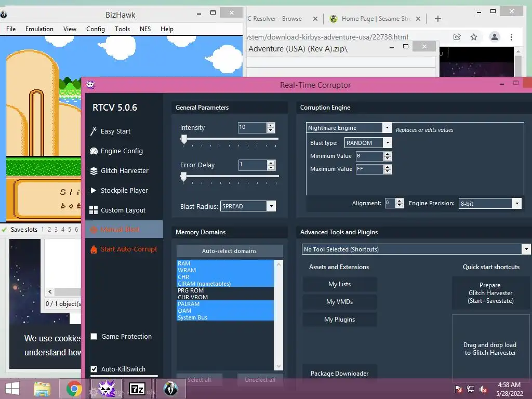Open Easy Start wand icon
The image size is (532, 399).
(94, 131)
